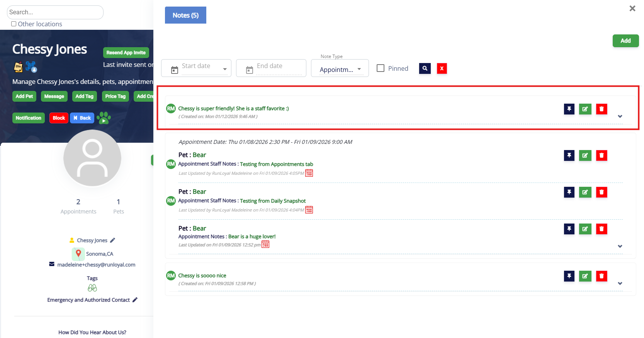The width and height of the screenshot is (644, 338).
Task: Click the red Block button
Action: 59,118
